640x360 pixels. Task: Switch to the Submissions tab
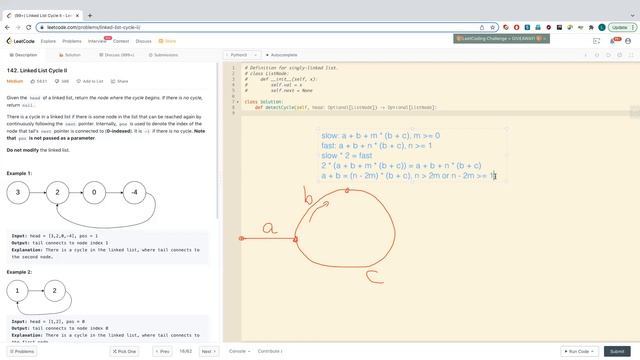(x=163, y=55)
